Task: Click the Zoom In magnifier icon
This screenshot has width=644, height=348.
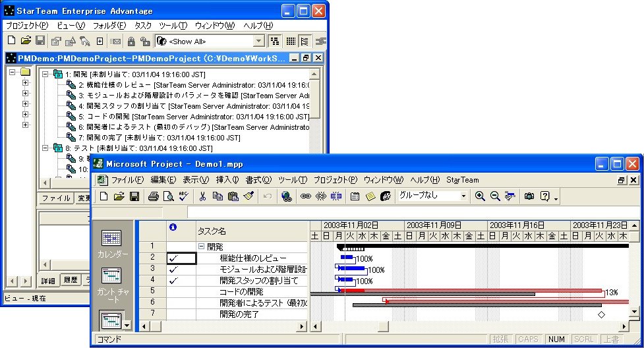Action: [480, 196]
